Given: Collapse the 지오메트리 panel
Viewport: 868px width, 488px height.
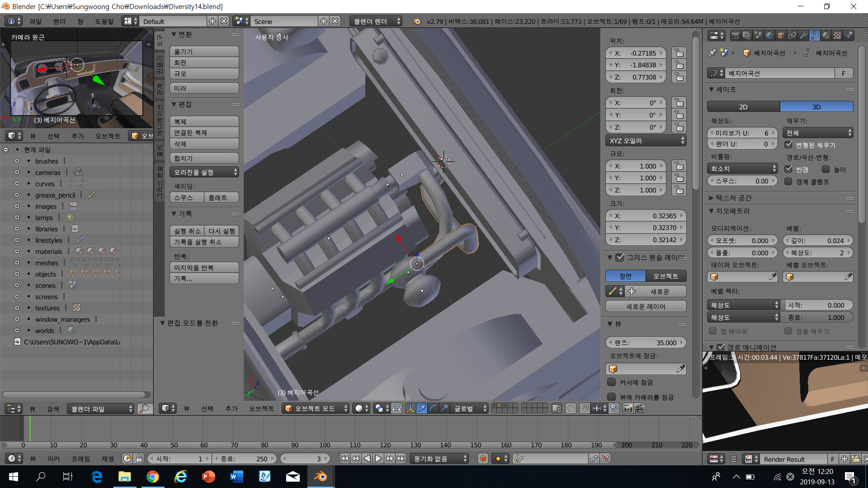Looking at the screenshot, I should pyautogui.click(x=711, y=211).
